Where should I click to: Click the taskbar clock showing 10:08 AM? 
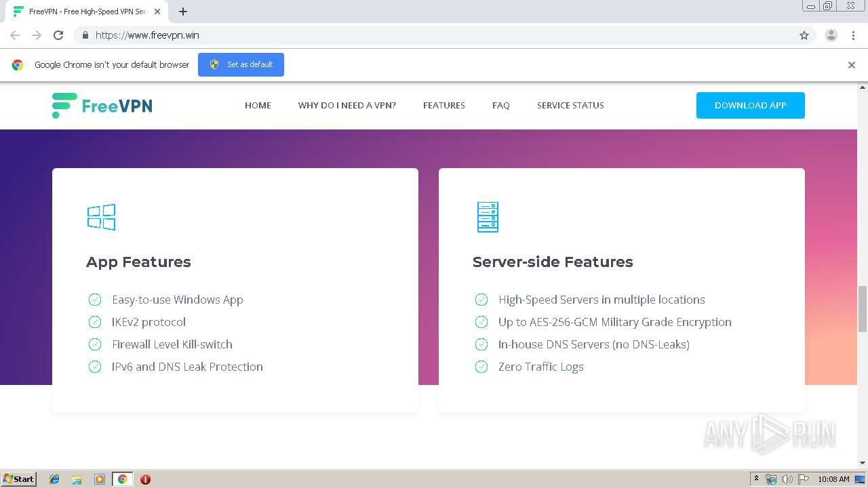(833, 479)
